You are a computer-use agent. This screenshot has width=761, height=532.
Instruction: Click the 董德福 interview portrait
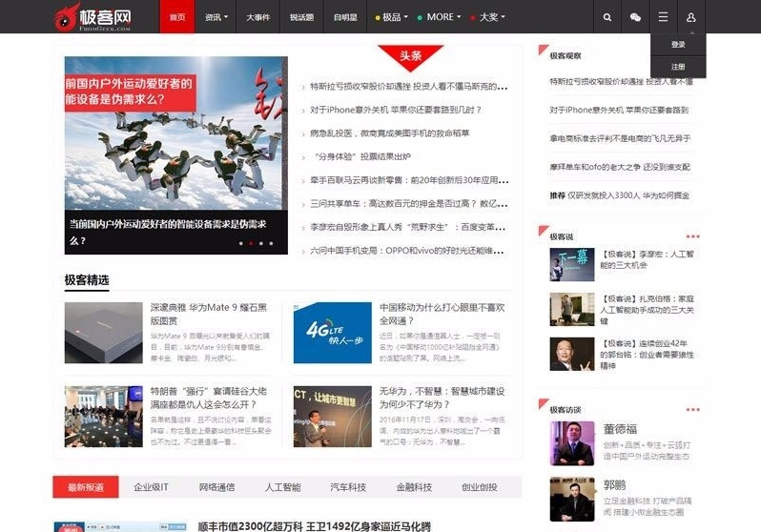coord(572,443)
